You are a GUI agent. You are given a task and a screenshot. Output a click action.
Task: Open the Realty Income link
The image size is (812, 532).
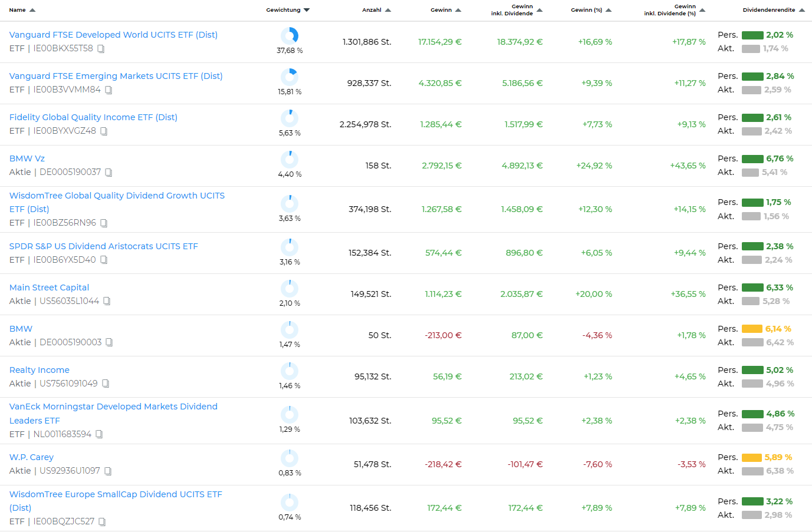pyautogui.click(x=40, y=370)
